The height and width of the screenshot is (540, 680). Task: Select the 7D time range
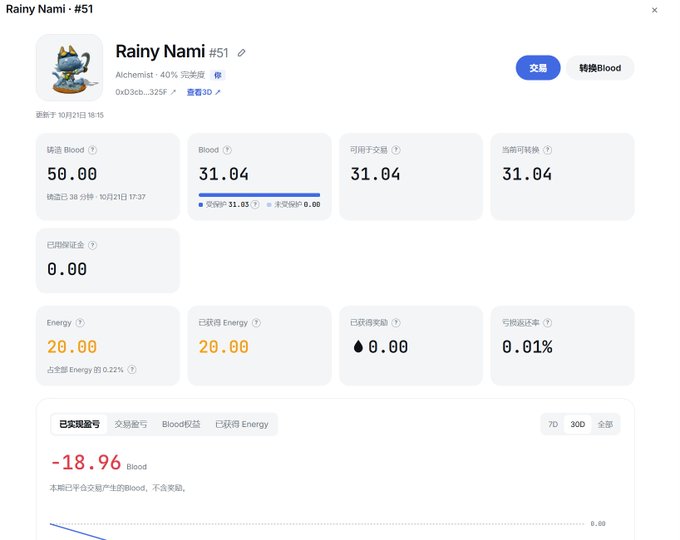tap(553, 424)
